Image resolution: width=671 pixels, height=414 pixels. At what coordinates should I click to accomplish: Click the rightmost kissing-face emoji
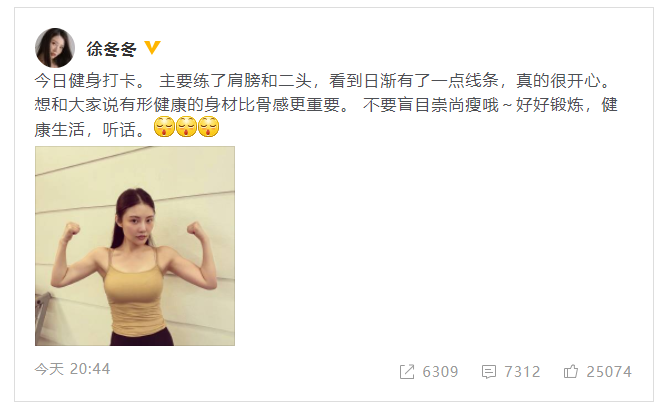208,126
